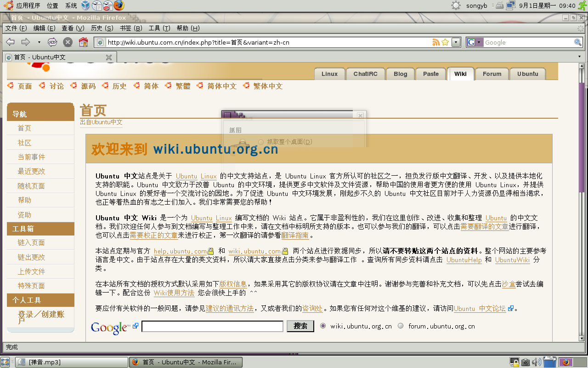Focus the URL address field
Screen dimensions: 588x368
tap(268, 42)
